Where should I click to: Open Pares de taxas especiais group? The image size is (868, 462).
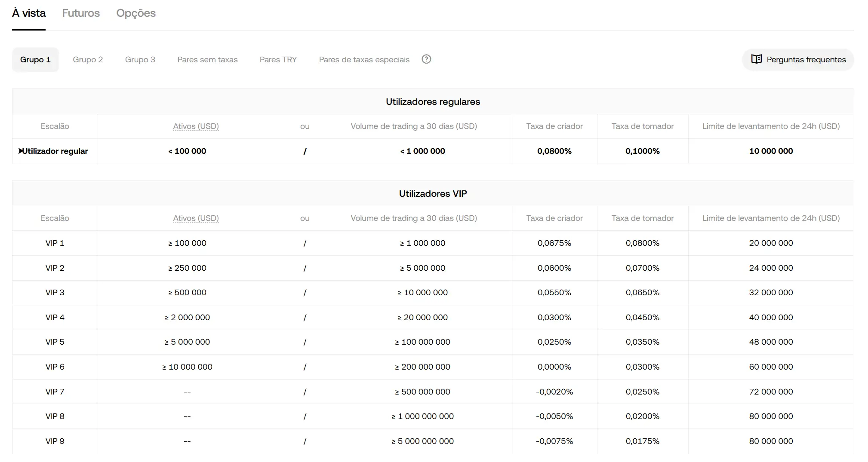(x=364, y=60)
